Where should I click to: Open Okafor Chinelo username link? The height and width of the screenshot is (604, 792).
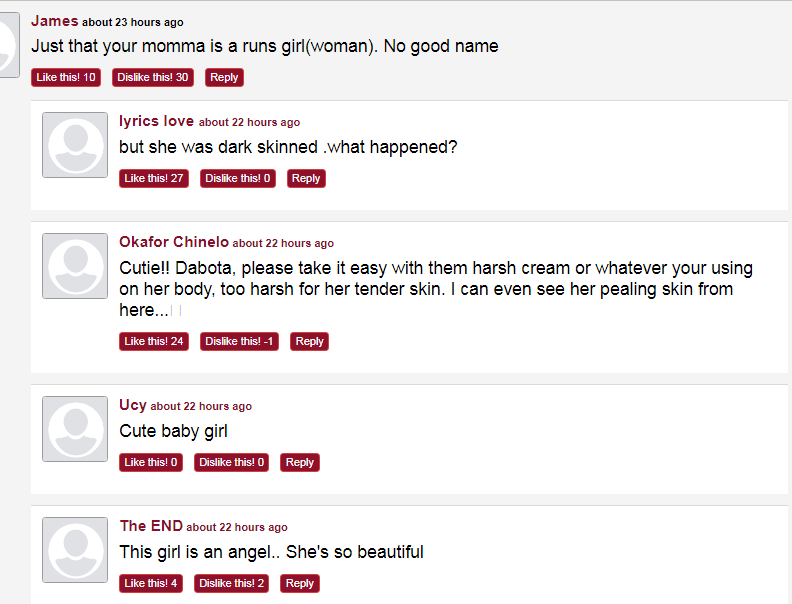tap(174, 242)
